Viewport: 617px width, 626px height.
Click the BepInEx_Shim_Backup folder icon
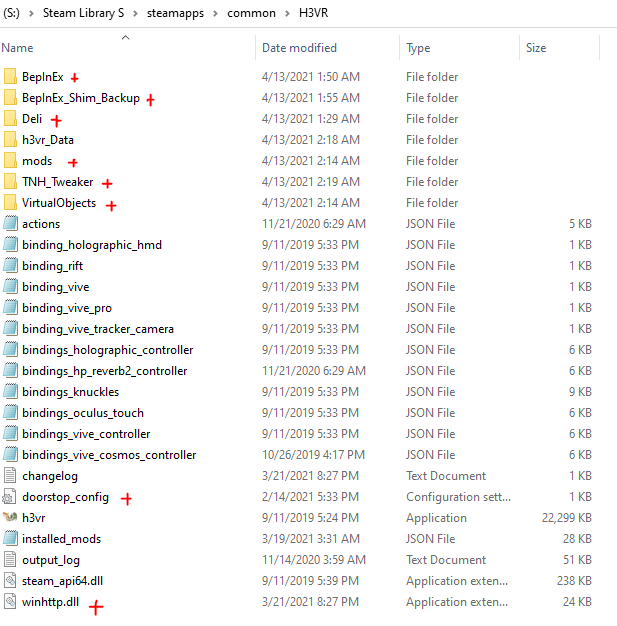pyautogui.click(x=10, y=97)
